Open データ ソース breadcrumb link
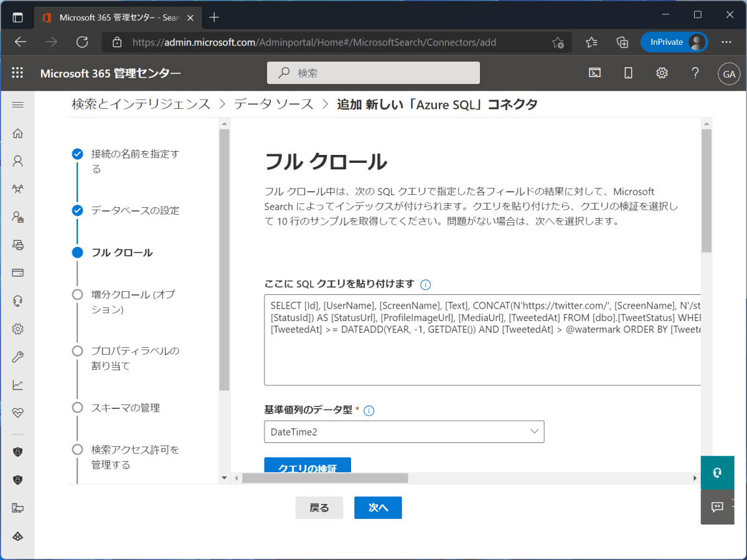This screenshot has width=747, height=560. 274,105
